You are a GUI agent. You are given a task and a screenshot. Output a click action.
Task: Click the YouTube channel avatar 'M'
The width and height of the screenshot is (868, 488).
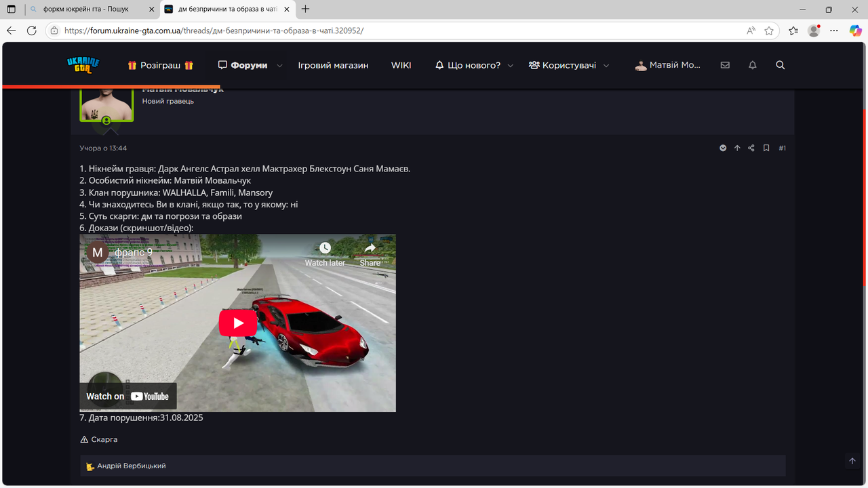(x=97, y=252)
